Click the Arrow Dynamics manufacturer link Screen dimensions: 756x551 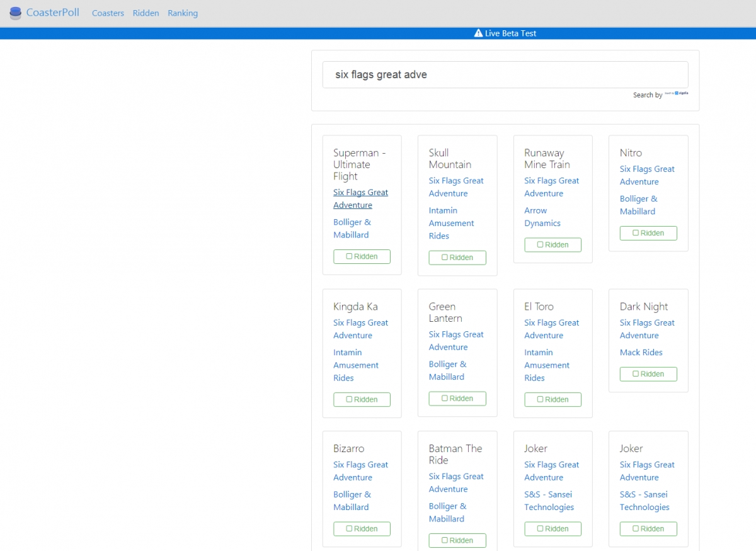pyautogui.click(x=542, y=217)
